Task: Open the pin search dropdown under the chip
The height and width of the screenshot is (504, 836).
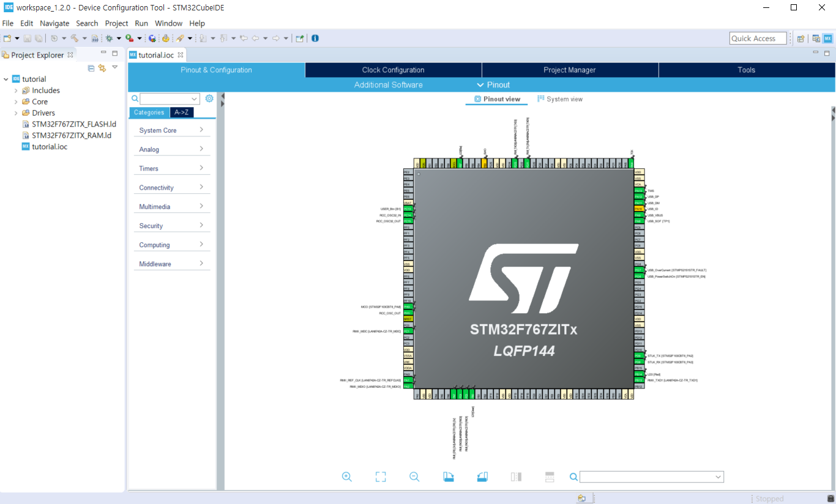Action: [718, 477]
